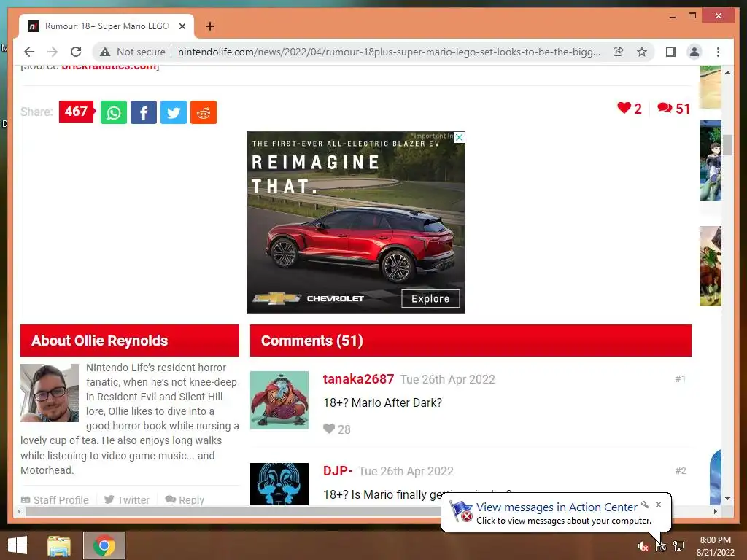Go back to the previous page

[x=29, y=52]
